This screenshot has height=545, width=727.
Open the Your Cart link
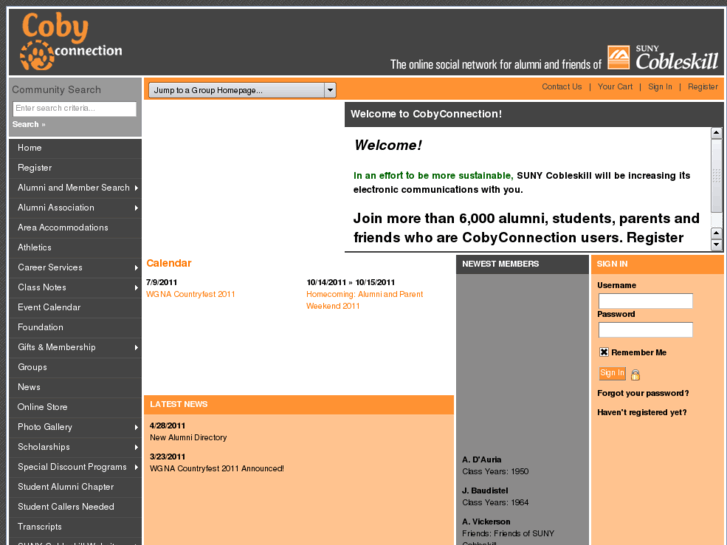tap(615, 87)
